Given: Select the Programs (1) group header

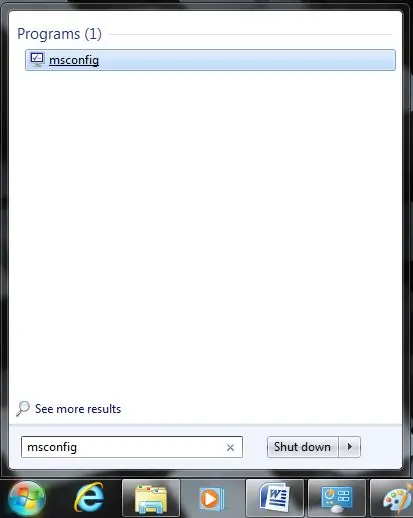Looking at the screenshot, I should click(59, 34).
